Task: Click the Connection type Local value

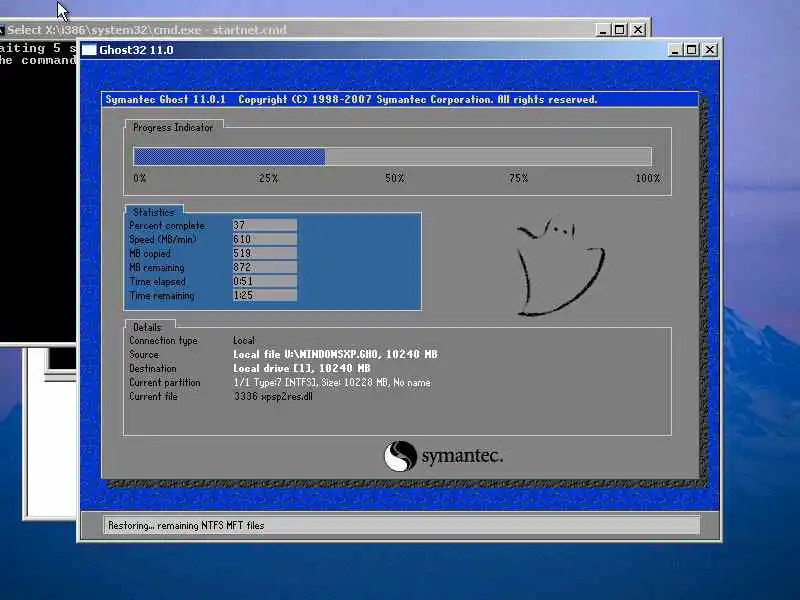Action: (244, 340)
